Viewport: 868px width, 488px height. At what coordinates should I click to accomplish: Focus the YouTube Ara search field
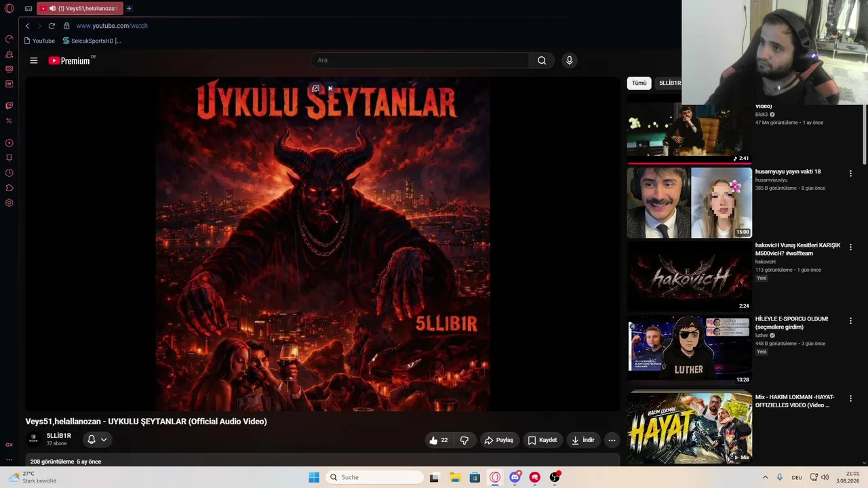419,60
